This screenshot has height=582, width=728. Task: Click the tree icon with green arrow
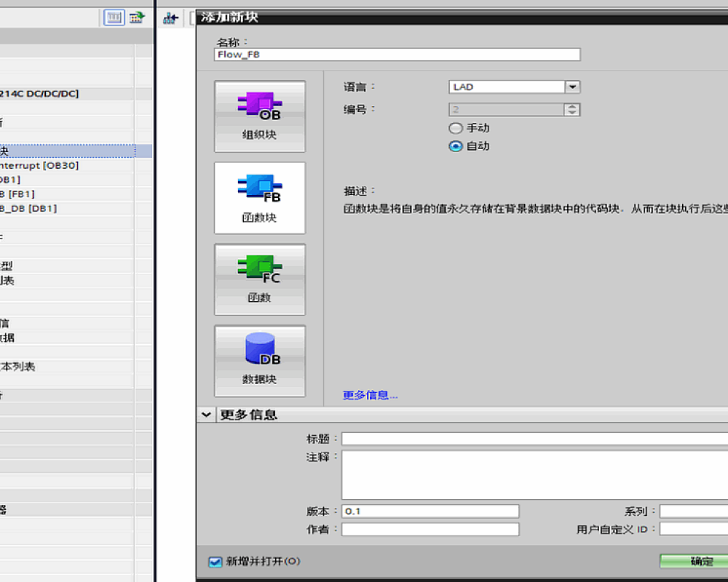tap(136, 18)
